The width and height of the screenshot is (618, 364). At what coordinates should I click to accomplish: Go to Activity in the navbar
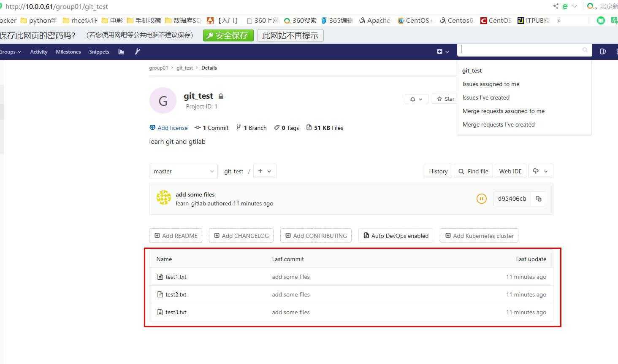[x=39, y=51]
